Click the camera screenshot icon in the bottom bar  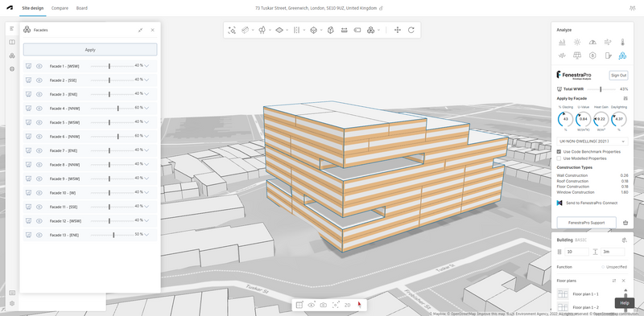click(324, 305)
